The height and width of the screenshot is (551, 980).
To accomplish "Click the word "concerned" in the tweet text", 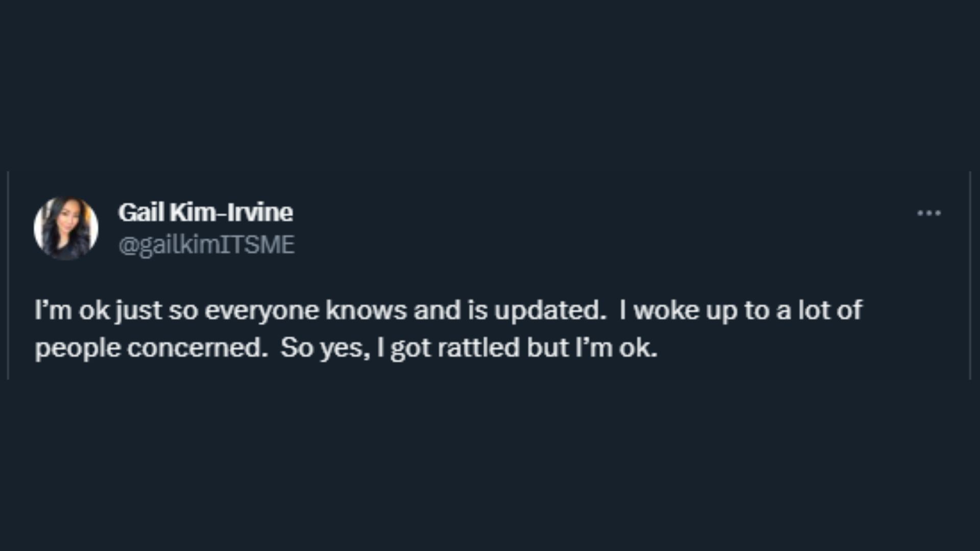I will 197,348.
